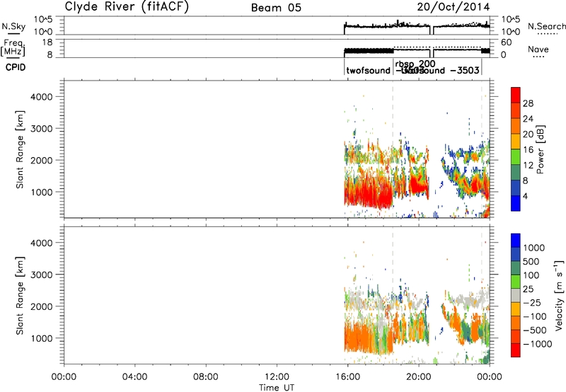Pick the red top segment of Power colorbar
The image size is (566, 392).
(516, 96)
